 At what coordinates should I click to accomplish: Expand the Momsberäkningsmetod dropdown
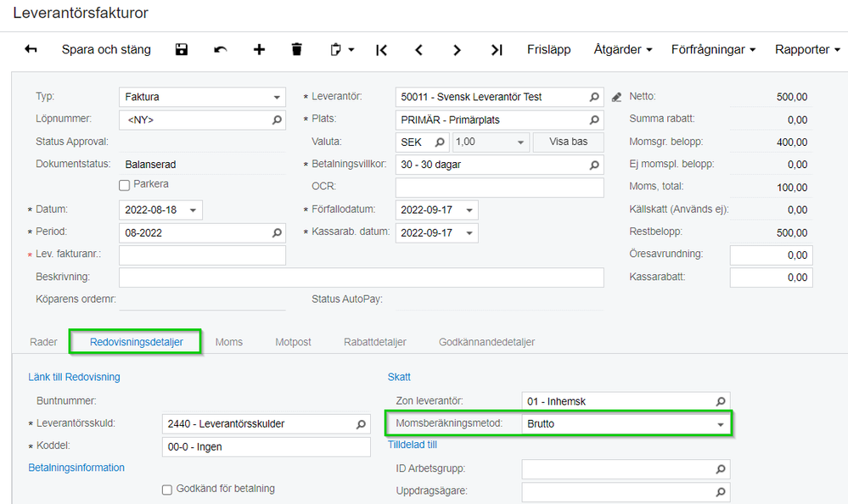click(720, 424)
